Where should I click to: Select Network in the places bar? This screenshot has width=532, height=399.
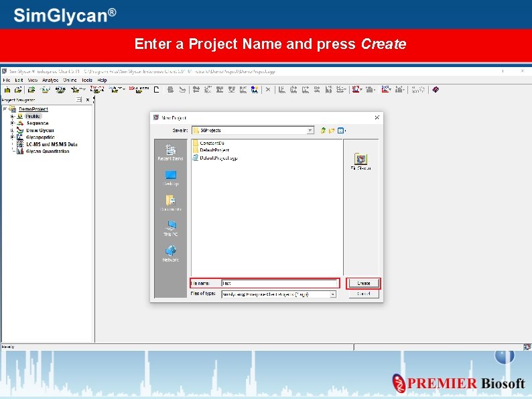[170, 253]
